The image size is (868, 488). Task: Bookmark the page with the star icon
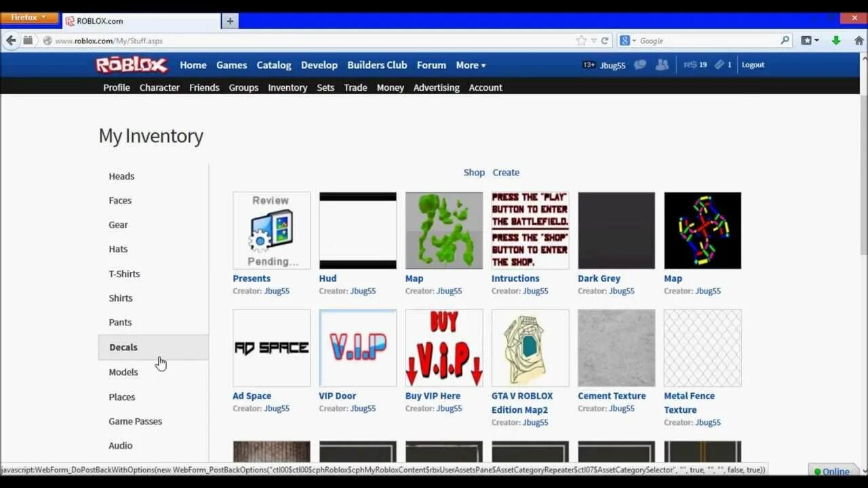[x=581, y=41]
